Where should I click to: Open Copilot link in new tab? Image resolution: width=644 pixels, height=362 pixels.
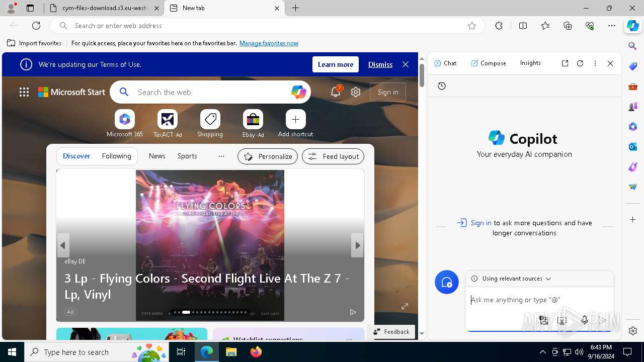(565, 63)
